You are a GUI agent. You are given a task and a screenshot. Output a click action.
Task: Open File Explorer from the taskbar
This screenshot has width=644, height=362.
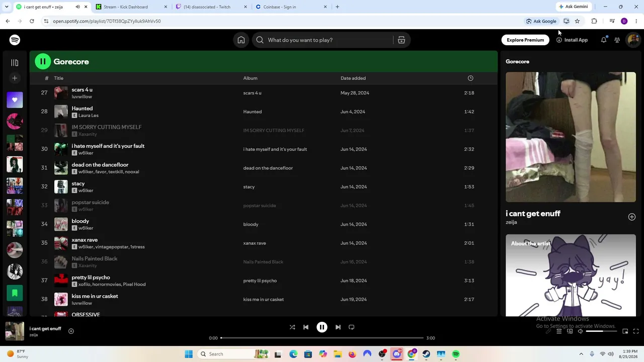(x=338, y=354)
